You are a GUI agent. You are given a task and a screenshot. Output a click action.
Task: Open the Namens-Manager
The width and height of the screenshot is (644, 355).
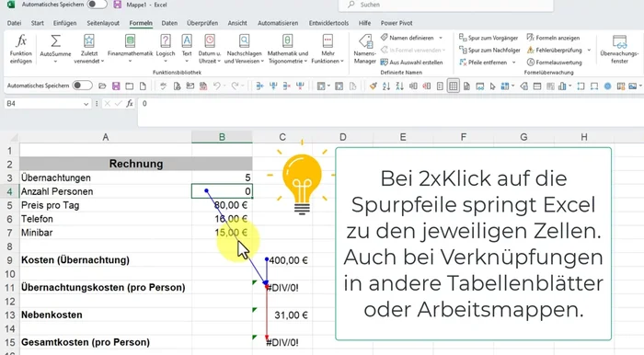(364, 49)
